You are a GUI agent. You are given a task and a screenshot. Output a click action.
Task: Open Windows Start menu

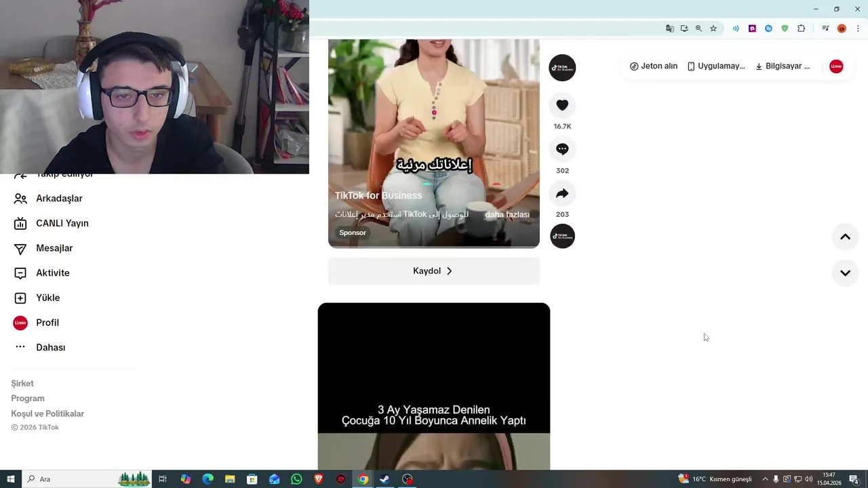click(x=11, y=479)
